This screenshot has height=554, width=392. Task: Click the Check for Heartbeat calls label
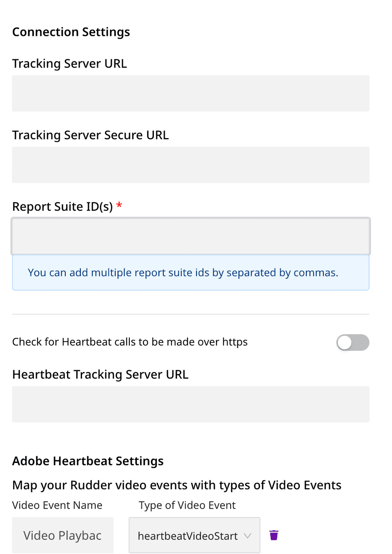pos(130,342)
